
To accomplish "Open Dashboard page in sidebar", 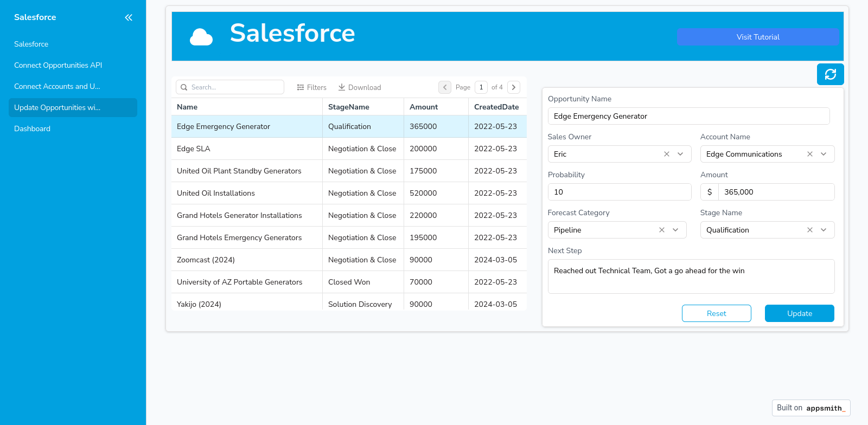I will pyautogui.click(x=33, y=128).
